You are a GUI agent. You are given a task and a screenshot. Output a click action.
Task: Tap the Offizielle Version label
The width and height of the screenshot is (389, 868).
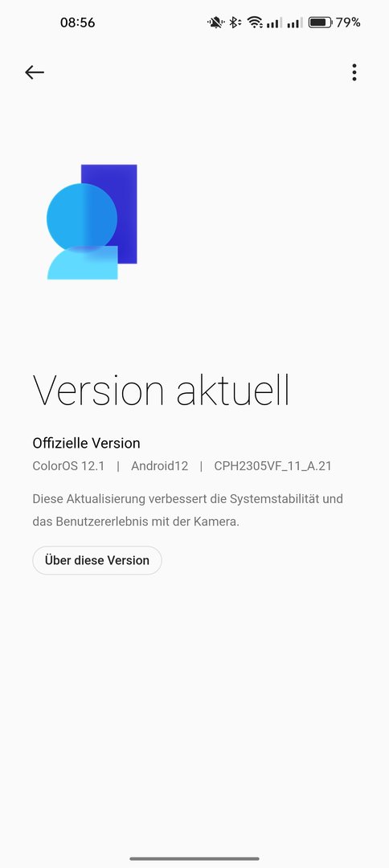click(86, 443)
